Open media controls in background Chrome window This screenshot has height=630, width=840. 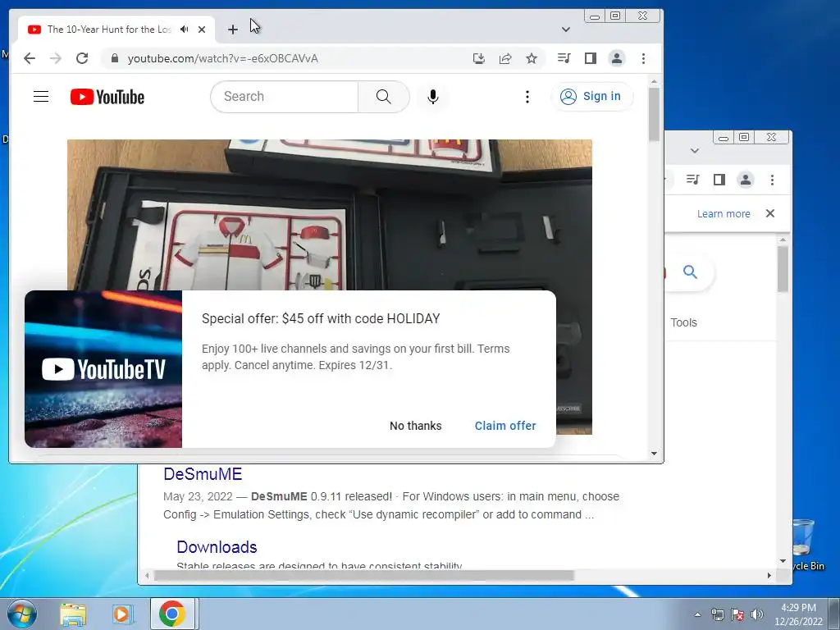(692, 180)
